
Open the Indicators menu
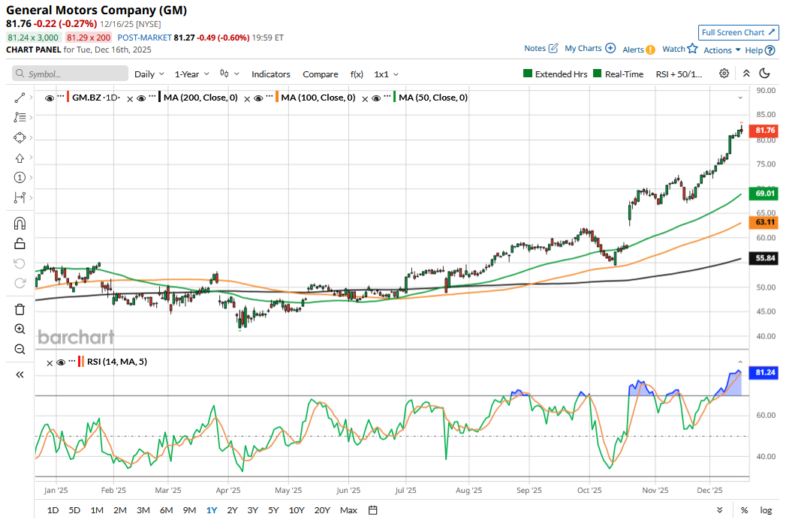[x=270, y=74]
